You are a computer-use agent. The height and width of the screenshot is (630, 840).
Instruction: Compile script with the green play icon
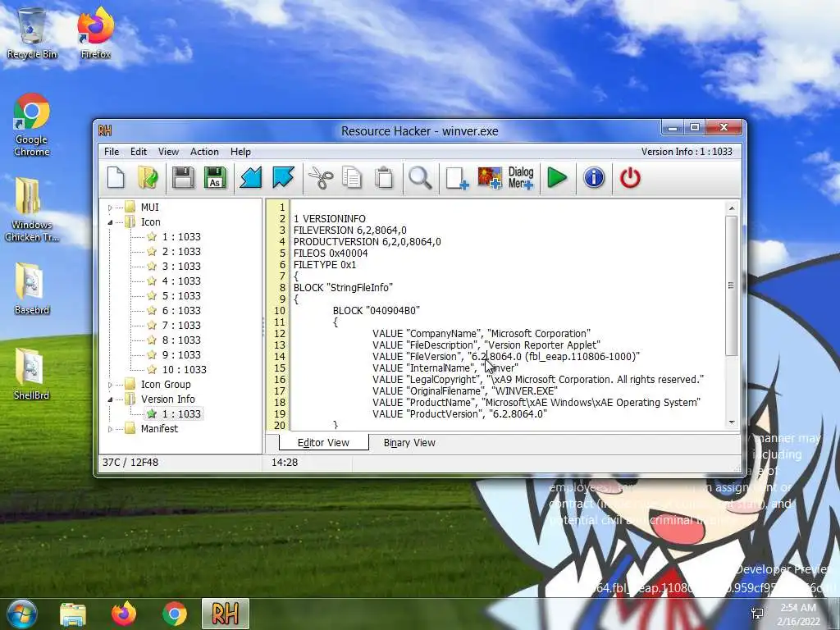(557, 178)
